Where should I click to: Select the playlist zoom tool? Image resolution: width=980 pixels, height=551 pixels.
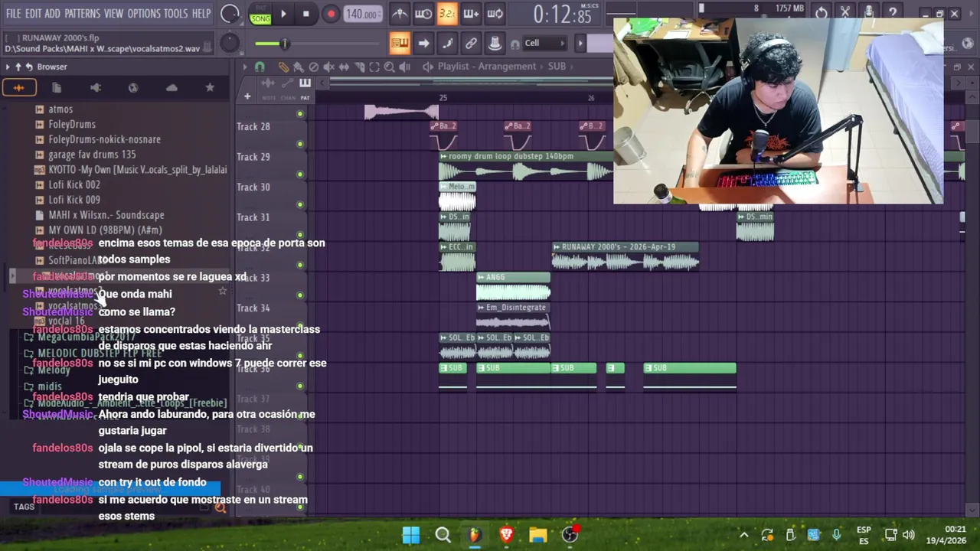point(389,67)
